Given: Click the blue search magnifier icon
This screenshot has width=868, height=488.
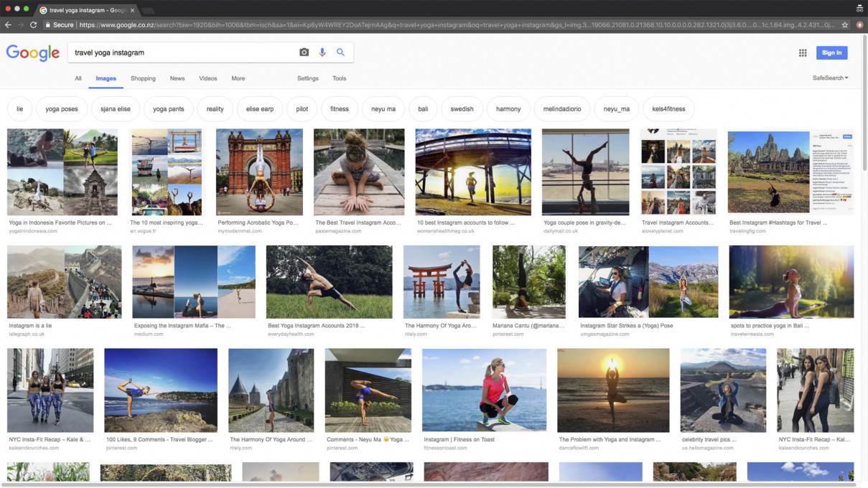Looking at the screenshot, I should [x=341, y=52].
